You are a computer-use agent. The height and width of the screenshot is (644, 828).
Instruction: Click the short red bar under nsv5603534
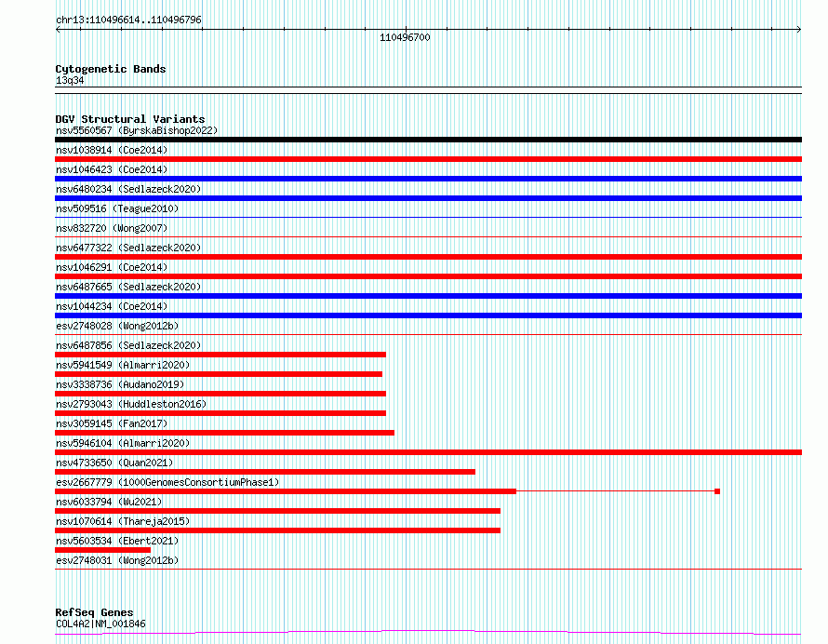coord(102,550)
